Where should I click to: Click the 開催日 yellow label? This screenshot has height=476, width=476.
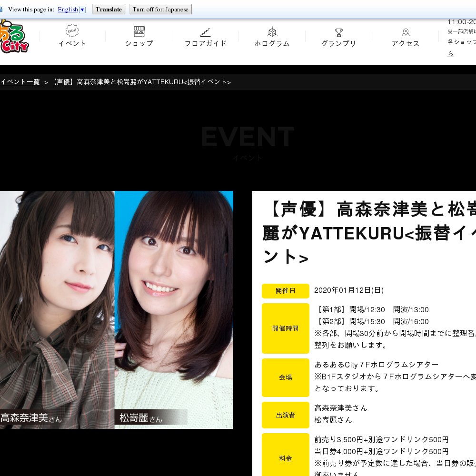pos(285,291)
